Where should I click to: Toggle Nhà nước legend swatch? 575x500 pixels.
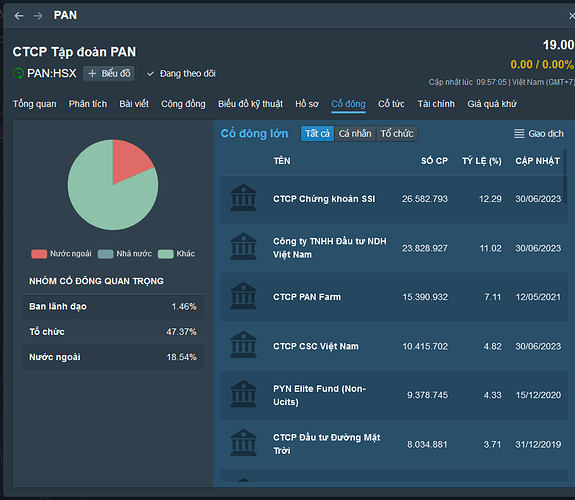106,254
